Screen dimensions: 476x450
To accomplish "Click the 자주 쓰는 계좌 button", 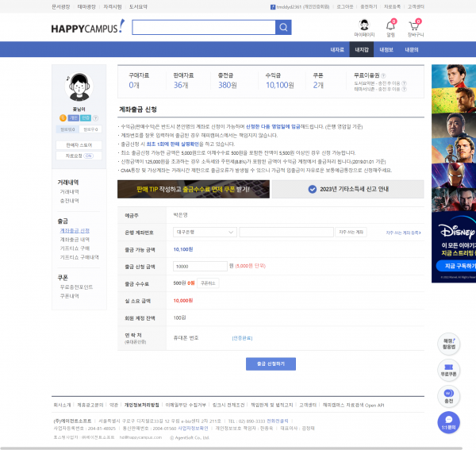I will tap(351, 232).
